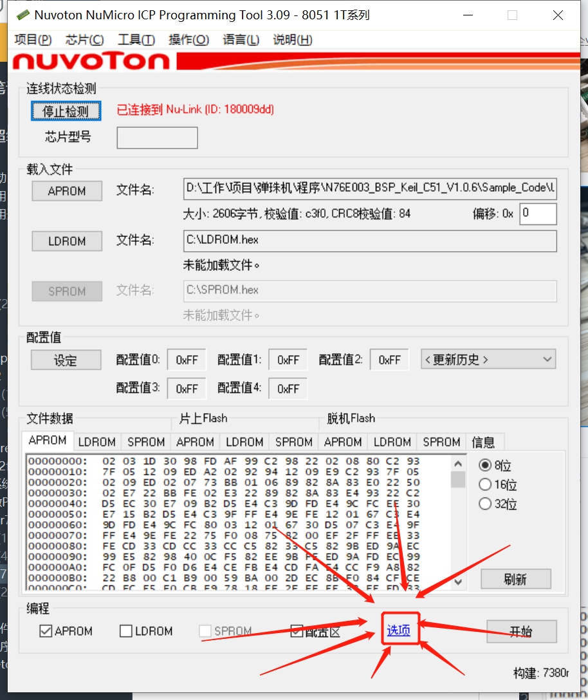
Task: Uncheck the APROM programming checkbox
Action: point(46,631)
